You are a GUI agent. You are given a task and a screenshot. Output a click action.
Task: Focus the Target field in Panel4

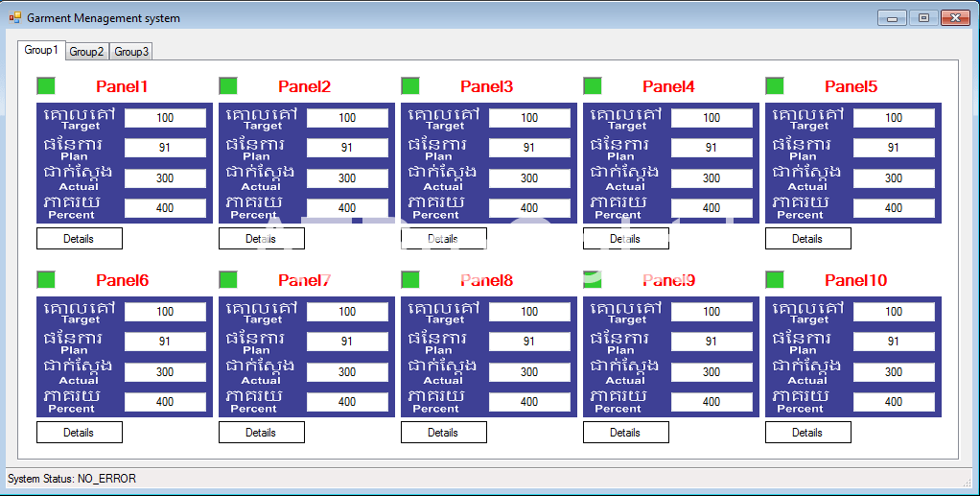[x=712, y=118]
